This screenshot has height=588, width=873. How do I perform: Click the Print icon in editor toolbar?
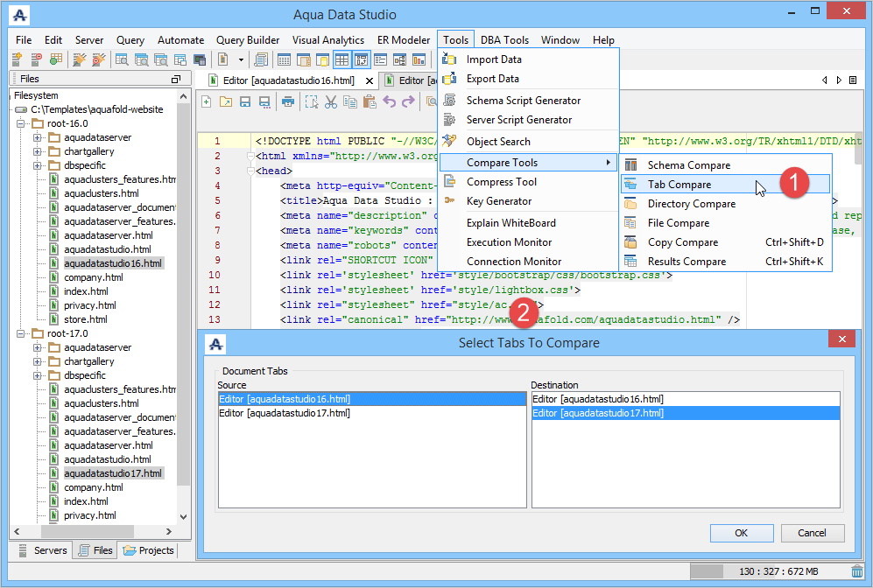287,102
